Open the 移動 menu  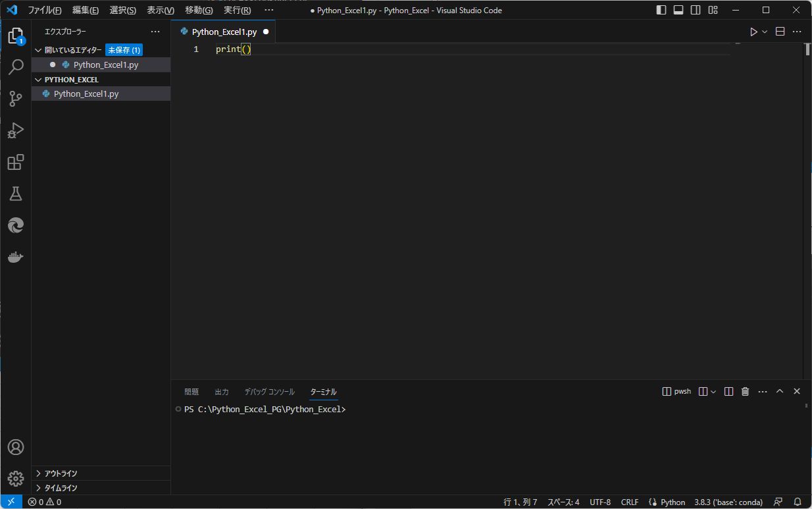[199, 10]
